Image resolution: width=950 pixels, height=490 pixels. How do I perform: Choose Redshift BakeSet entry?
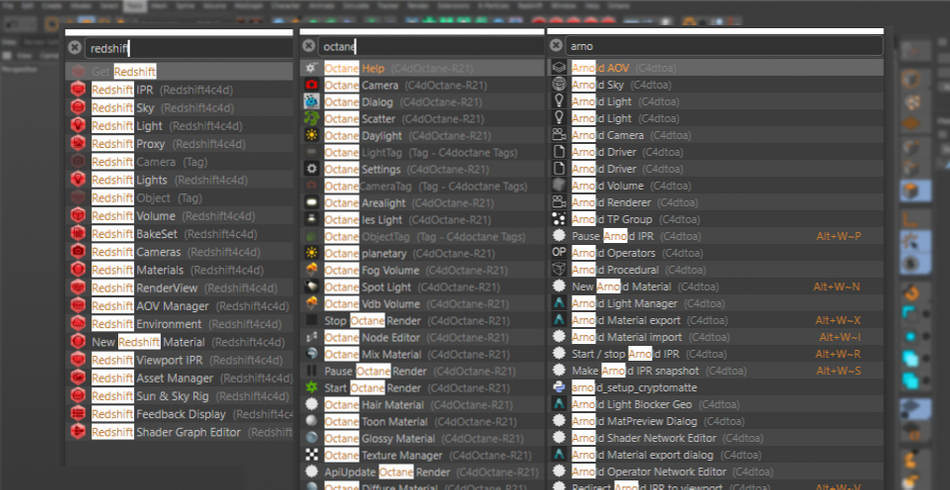click(179, 234)
